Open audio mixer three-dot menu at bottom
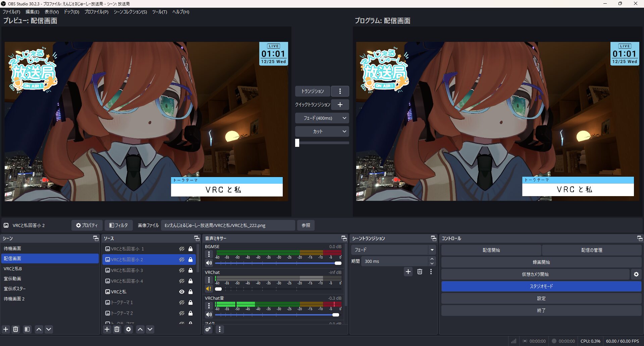 [x=220, y=329]
